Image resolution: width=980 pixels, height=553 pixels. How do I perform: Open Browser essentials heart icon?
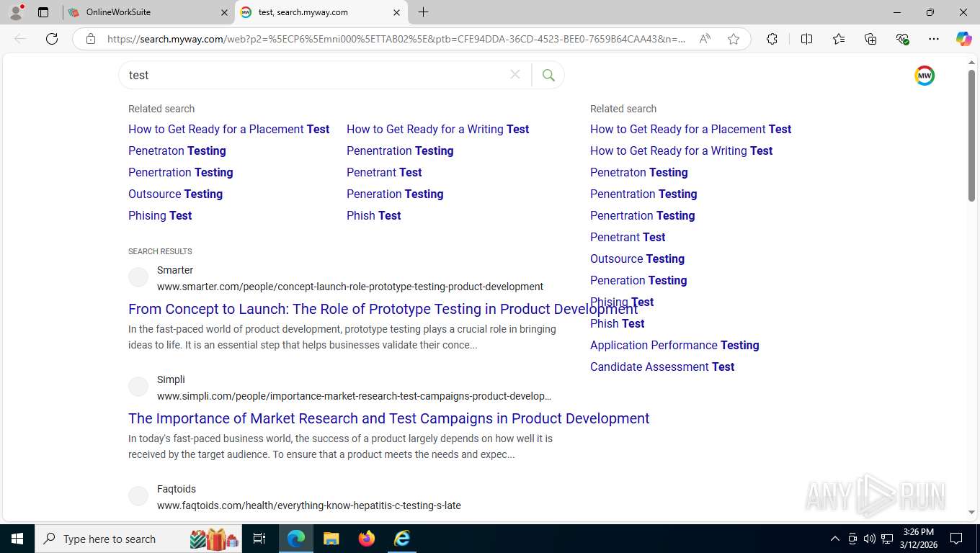tap(902, 39)
